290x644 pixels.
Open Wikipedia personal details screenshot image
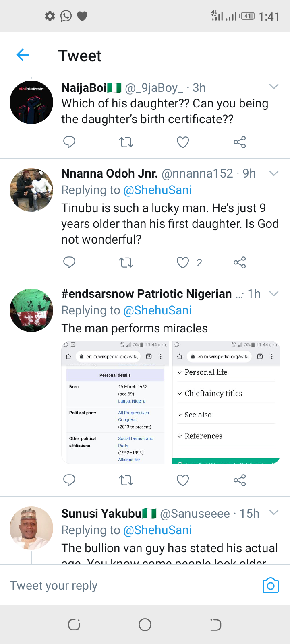coord(115,402)
